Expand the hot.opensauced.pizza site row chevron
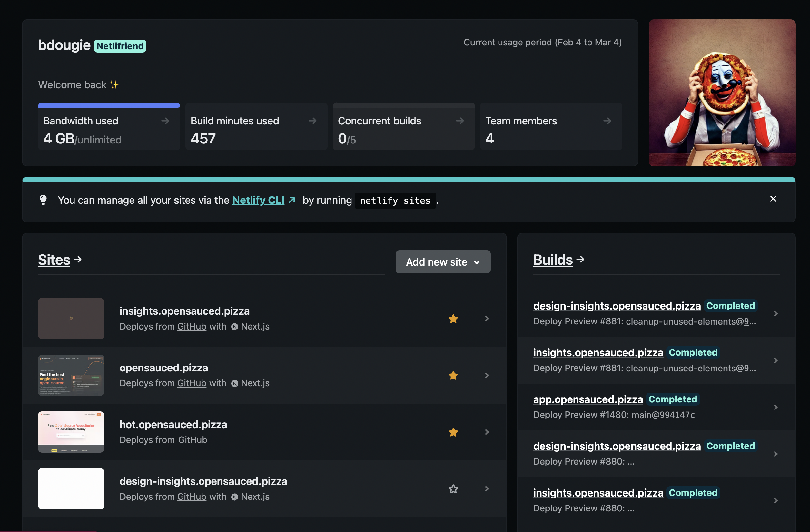The width and height of the screenshot is (810, 532). [x=487, y=432]
